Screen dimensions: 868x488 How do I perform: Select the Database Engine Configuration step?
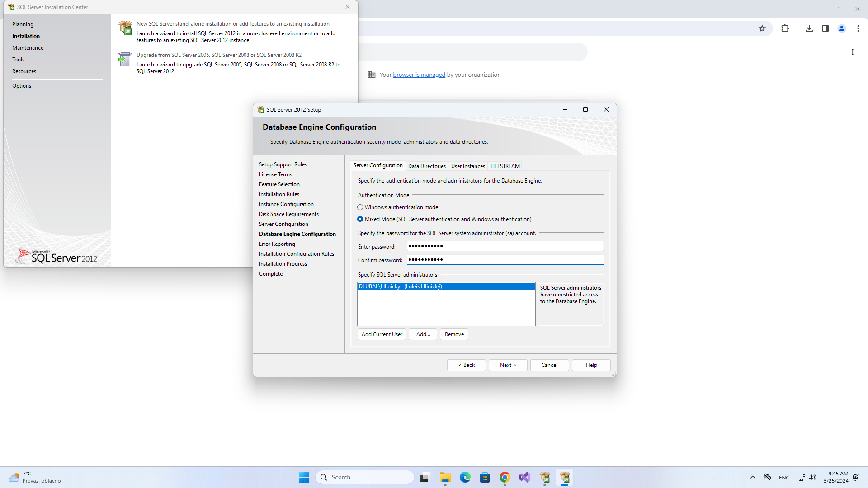coord(297,234)
